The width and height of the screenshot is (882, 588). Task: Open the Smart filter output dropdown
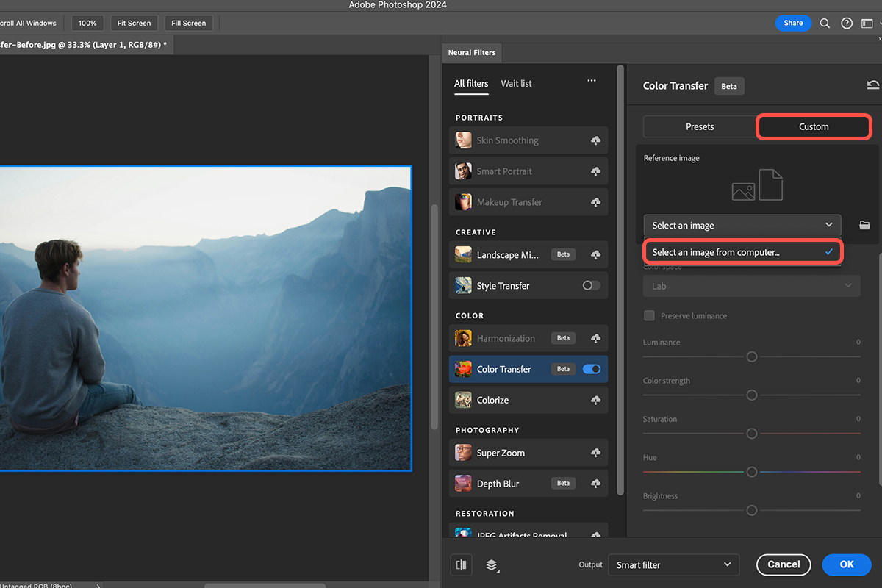673,564
